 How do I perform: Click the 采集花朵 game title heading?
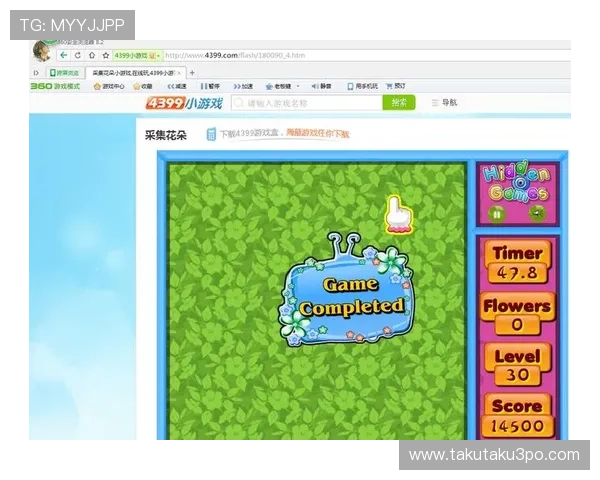(x=166, y=135)
